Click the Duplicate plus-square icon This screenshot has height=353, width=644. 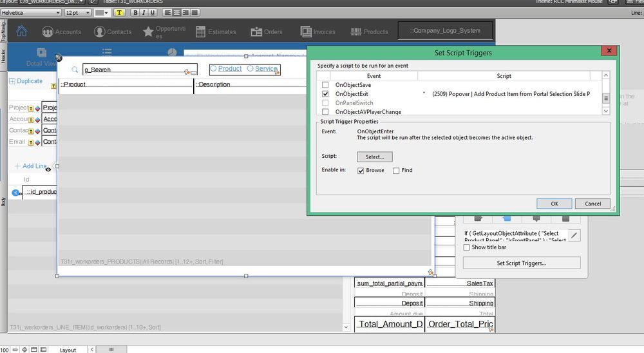click(12, 81)
